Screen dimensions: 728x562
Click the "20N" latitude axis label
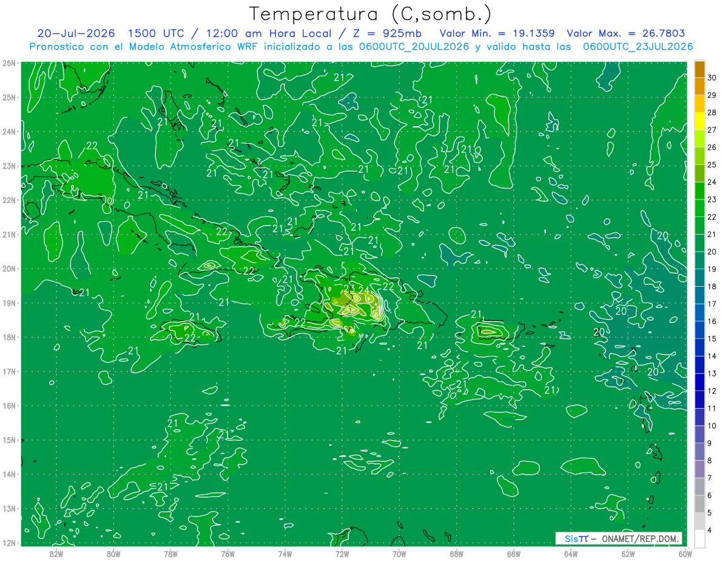click(8, 269)
